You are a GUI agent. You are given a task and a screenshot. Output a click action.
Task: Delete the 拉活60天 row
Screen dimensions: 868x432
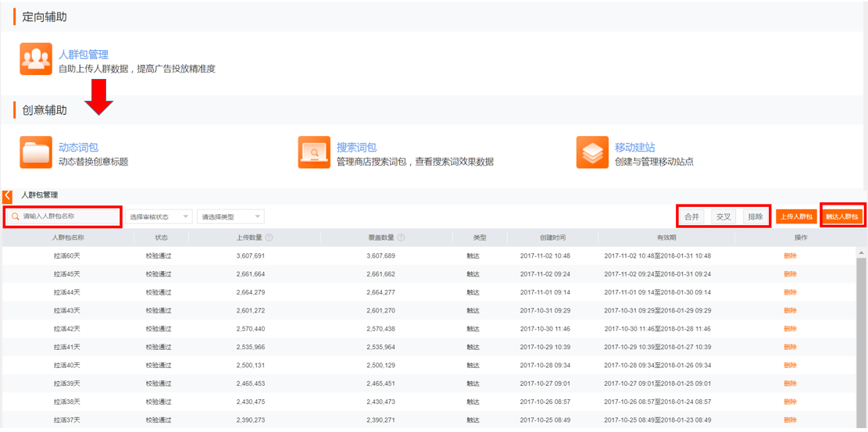790,255
